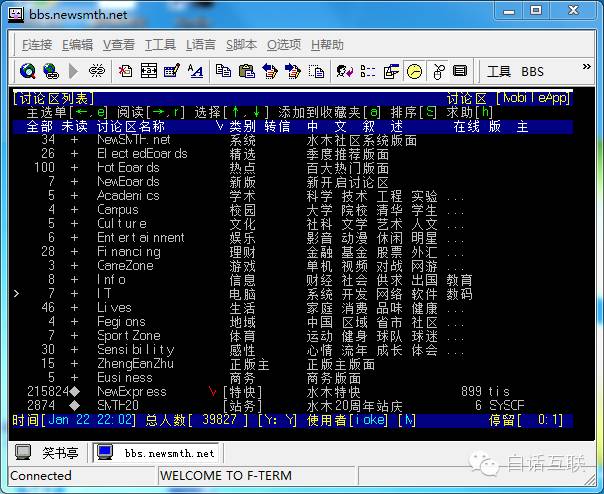Click the F-Term icon in title bar
Viewport: 604px width, 494px height.
point(16,14)
